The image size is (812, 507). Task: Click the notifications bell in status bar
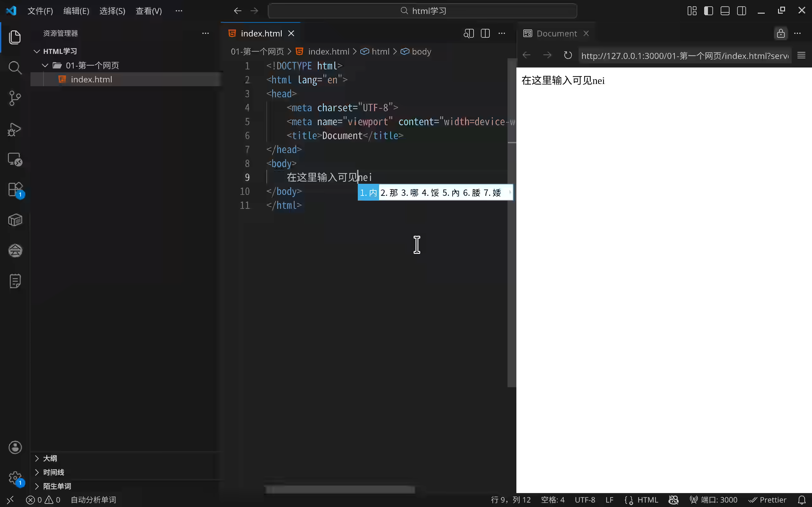coord(802,500)
